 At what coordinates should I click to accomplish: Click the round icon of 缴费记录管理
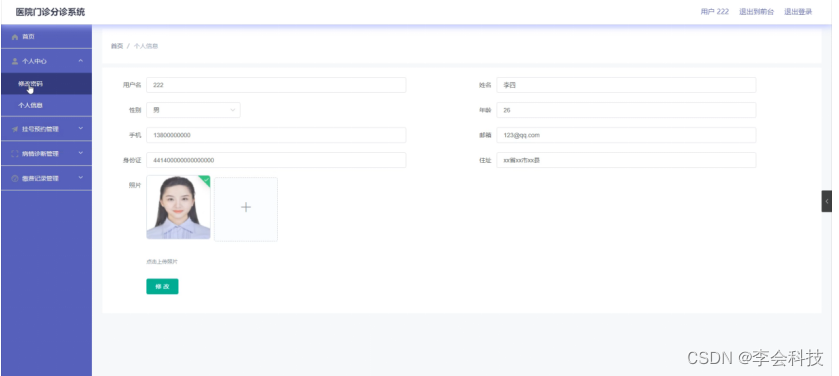[15, 178]
